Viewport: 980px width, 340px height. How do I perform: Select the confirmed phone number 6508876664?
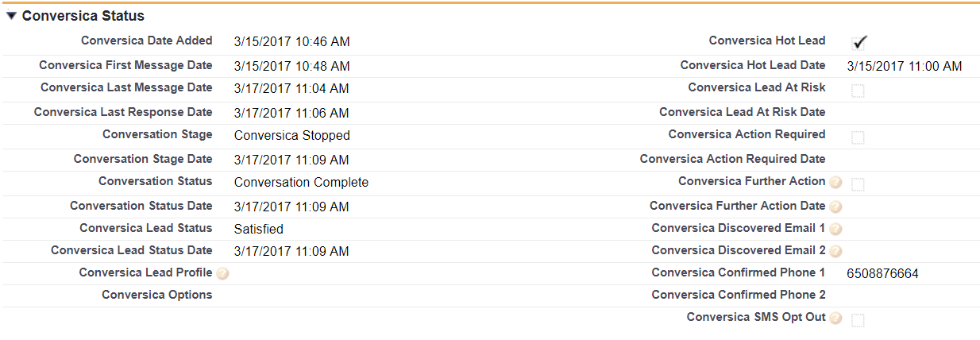pyautogui.click(x=882, y=274)
